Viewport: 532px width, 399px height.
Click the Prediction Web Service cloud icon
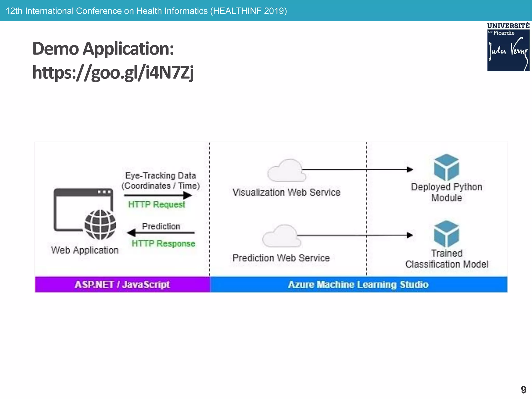click(x=282, y=236)
